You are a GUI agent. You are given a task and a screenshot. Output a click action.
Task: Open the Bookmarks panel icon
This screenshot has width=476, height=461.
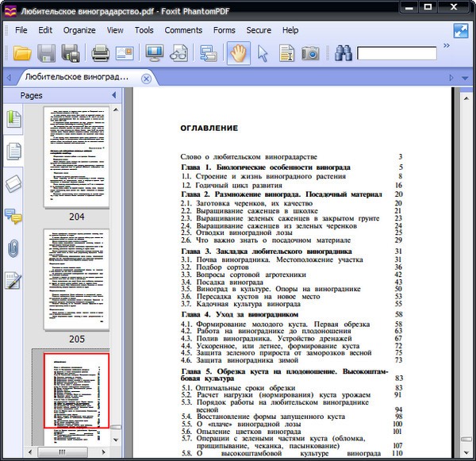13,119
